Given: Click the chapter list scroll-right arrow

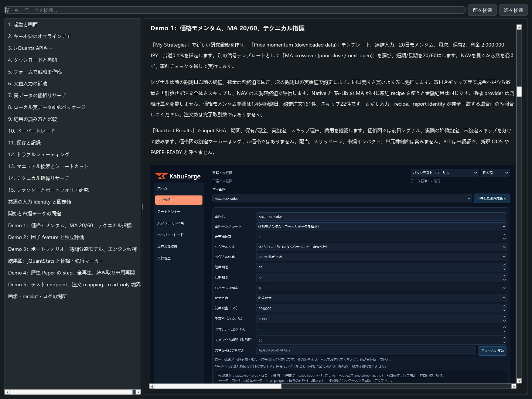Looking at the screenshot, I should (138, 392).
